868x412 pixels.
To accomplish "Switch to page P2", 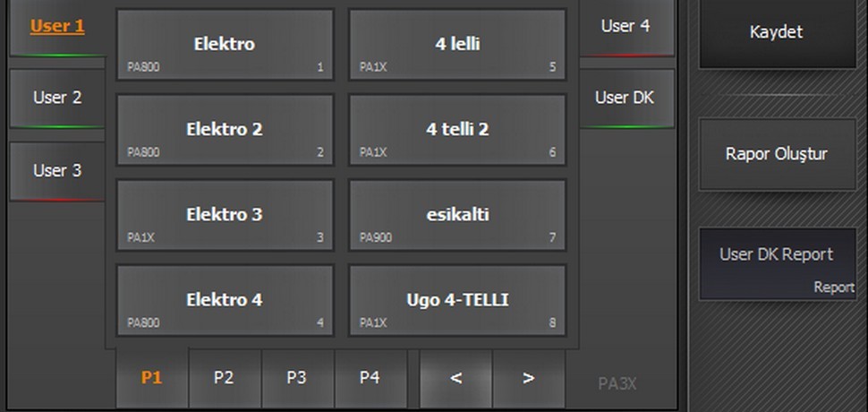I will [224, 378].
